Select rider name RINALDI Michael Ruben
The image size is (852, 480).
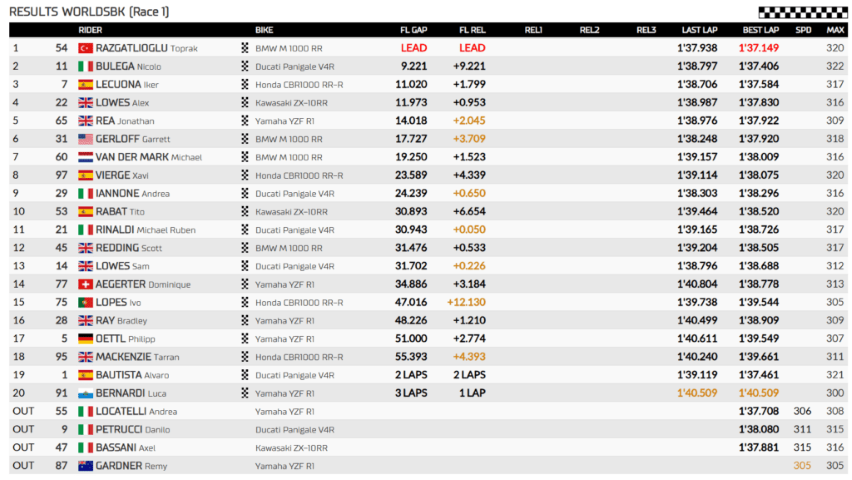pos(146,230)
